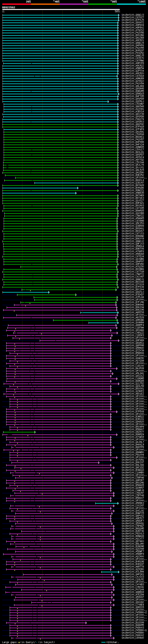This screenshot has width=148, height=644.
Task: Click the UniRef100_A1Y189 label
Action: pyautogui.click(x=133, y=361)
